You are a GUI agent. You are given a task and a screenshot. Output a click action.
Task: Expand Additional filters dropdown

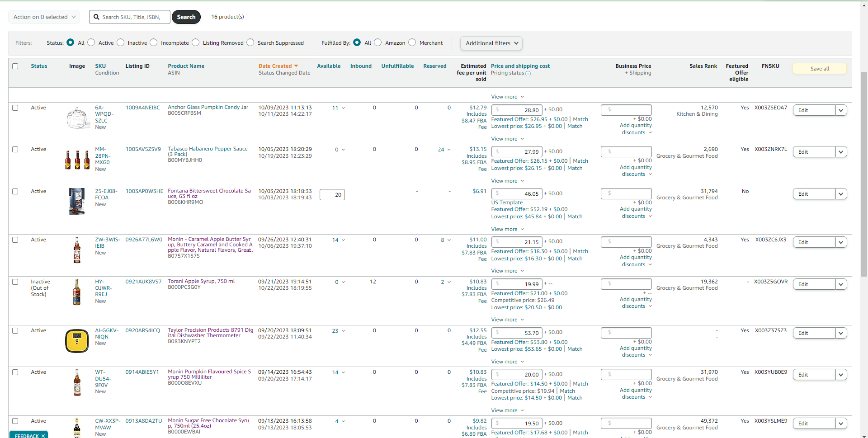coord(491,43)
